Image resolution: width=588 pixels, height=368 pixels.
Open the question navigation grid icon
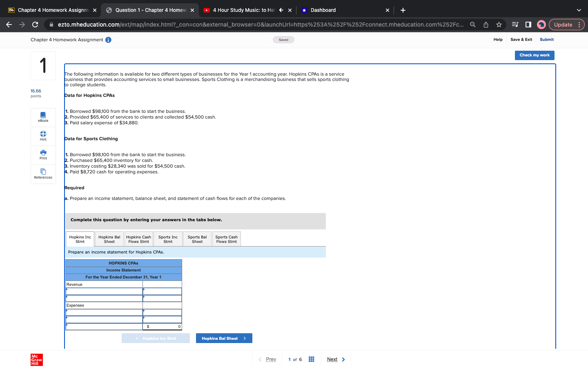pos(311,359)
